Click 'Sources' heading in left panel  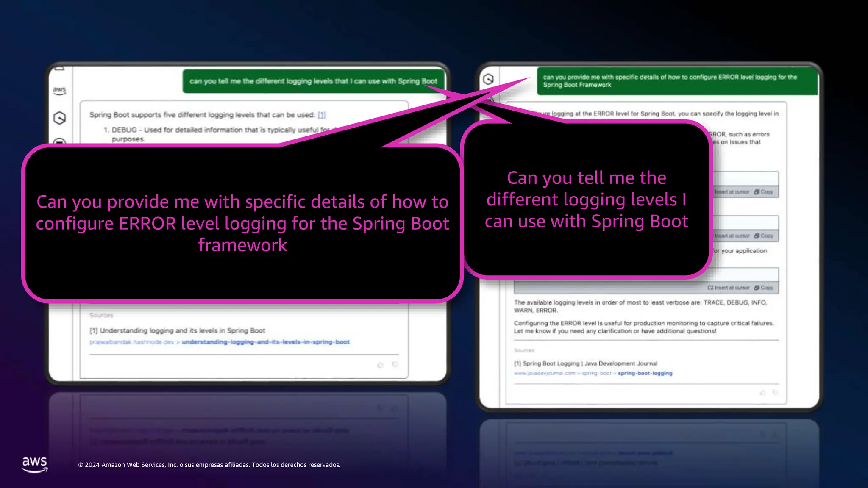tap(101, 315)
